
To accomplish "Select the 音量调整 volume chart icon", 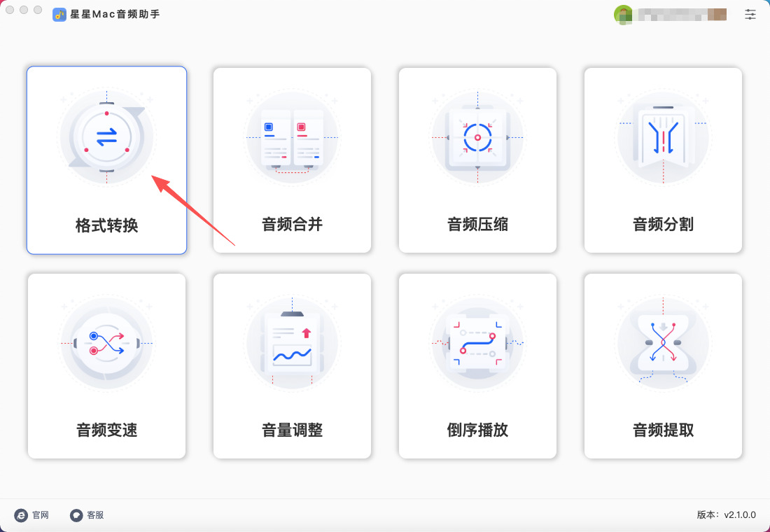I will pos(292,342).
